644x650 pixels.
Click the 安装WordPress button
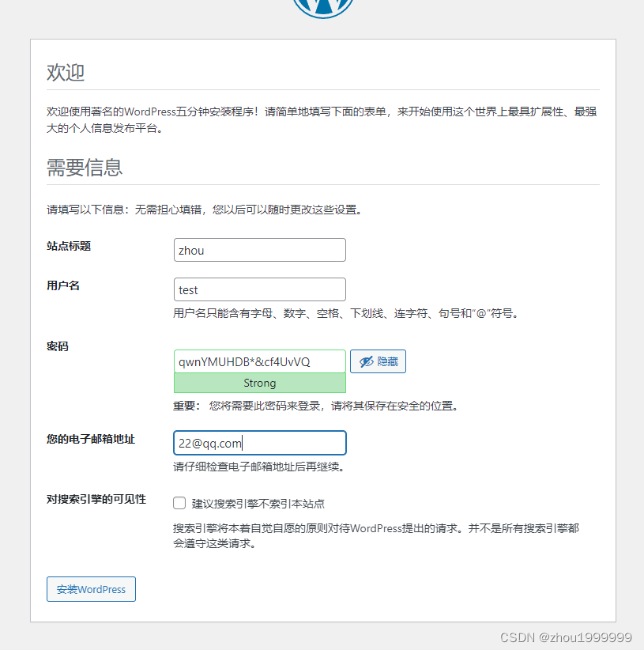[x=91, y=589]
